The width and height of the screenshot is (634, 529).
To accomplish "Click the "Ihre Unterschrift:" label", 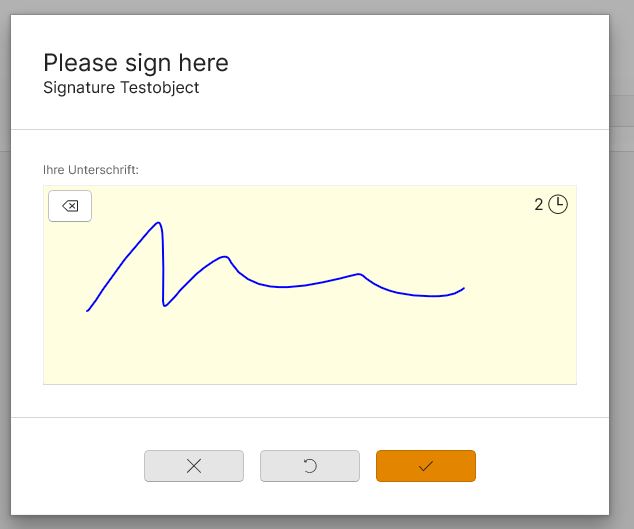I will (x=91, y=170).
